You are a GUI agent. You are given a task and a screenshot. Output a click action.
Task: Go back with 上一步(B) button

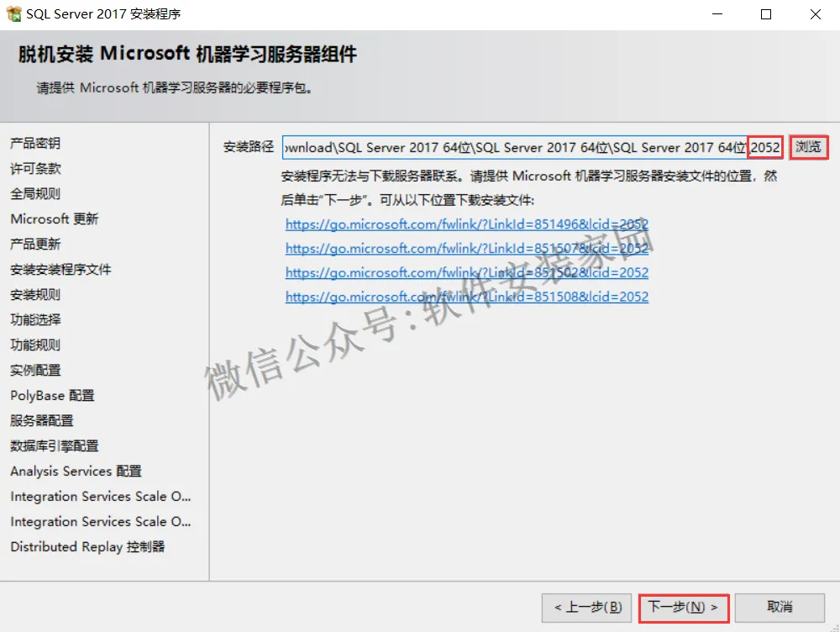pyautogui.click(x=586, y=608)
